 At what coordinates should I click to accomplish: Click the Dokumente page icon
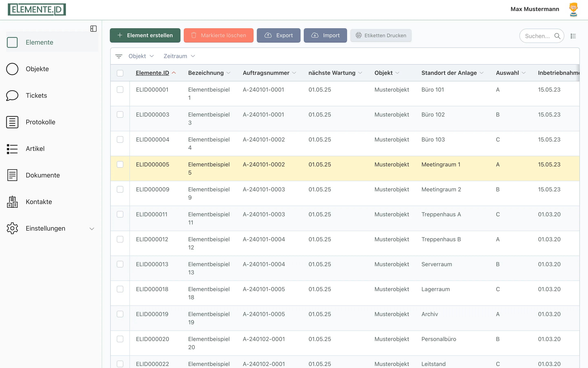12,175
